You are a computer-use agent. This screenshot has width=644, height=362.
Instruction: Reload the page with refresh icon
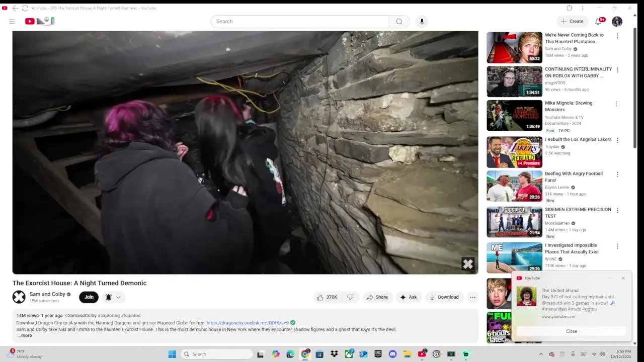point(25,8)
